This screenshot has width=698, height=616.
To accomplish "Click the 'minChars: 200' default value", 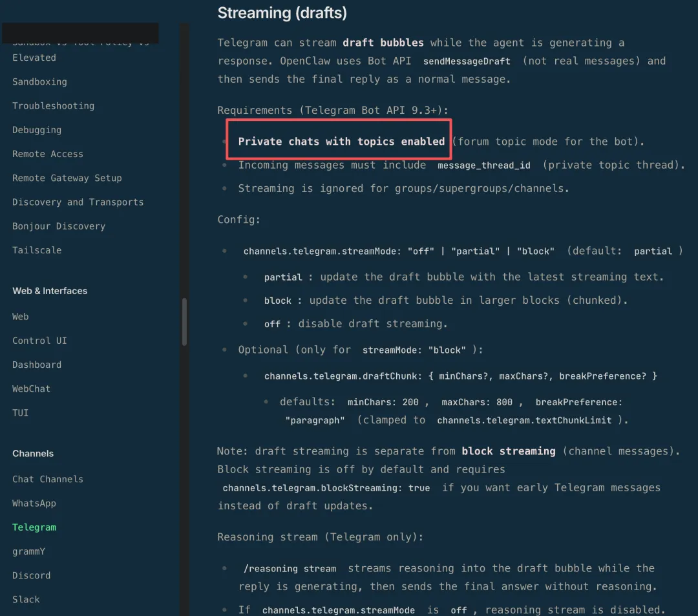I will pyautogui.click(x=383, y=402).
